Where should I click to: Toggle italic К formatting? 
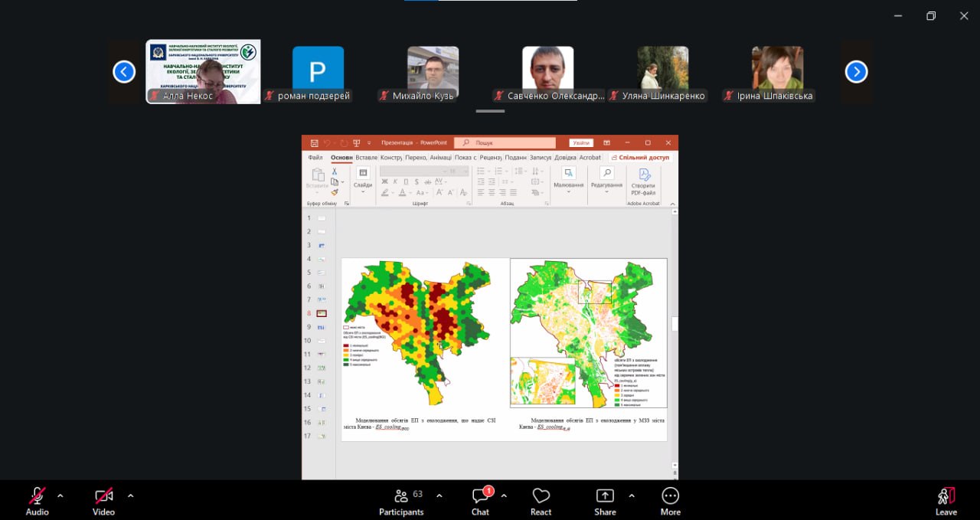coord(395,182)
